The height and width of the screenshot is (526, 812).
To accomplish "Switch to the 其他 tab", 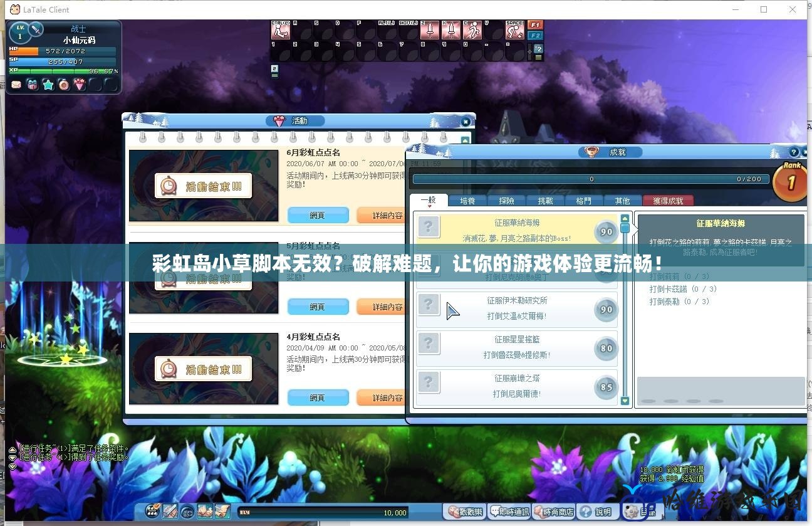I will point(622,201).
